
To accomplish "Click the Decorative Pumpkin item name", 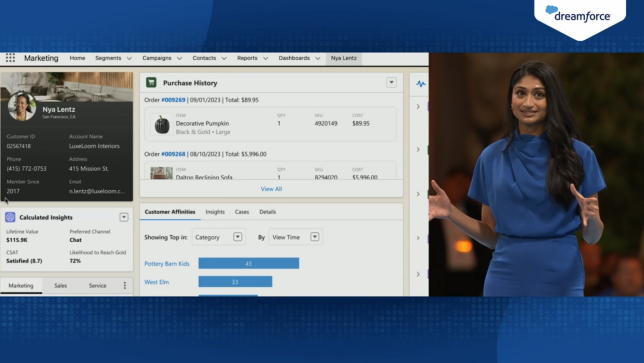I will pyautogui.click(x=202, y=124).
